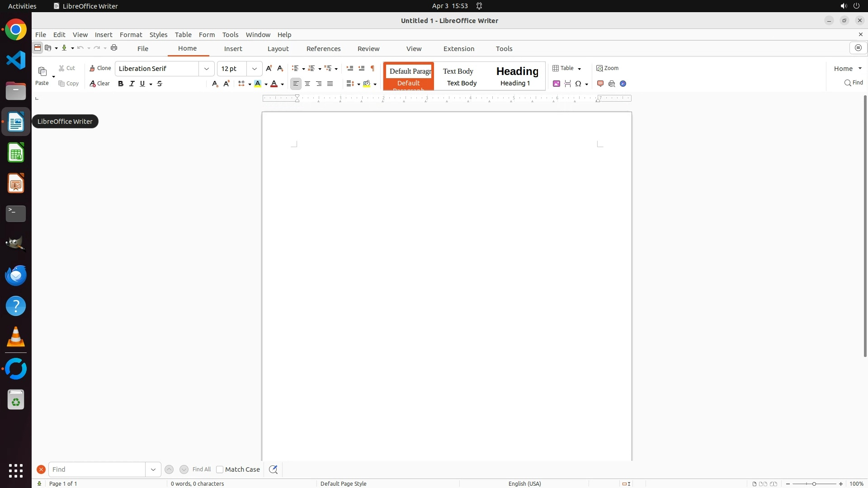Open the Navigator compass icon
The width and height of the screenshot is (868, 488).
pos(623,84)
